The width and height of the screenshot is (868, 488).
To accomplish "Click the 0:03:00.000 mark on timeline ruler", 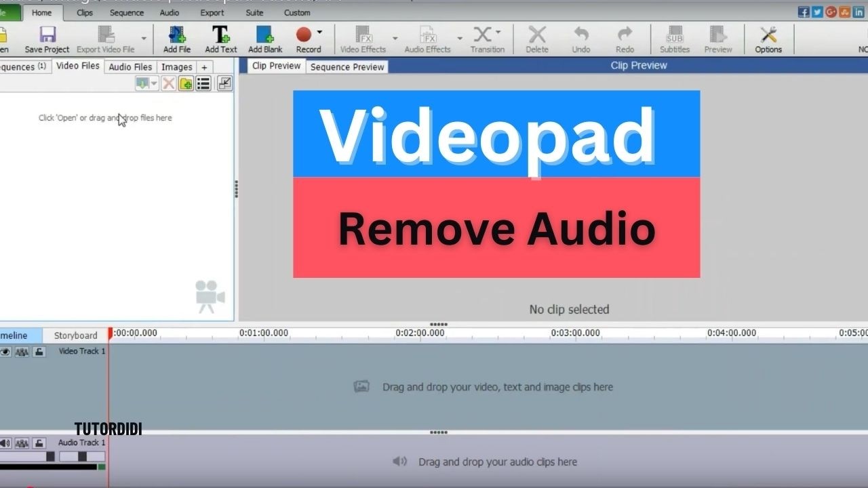I will pyautogui.click(x=575, y=333).
